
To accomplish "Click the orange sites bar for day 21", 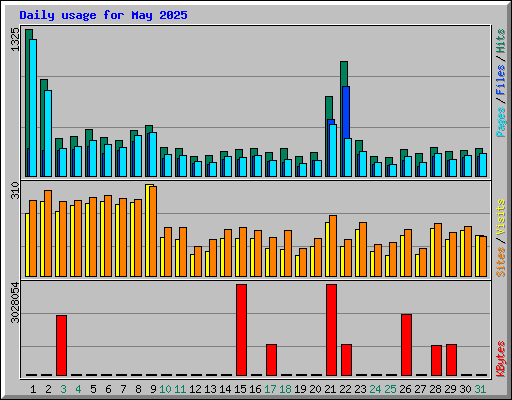I will pos(333,246).
